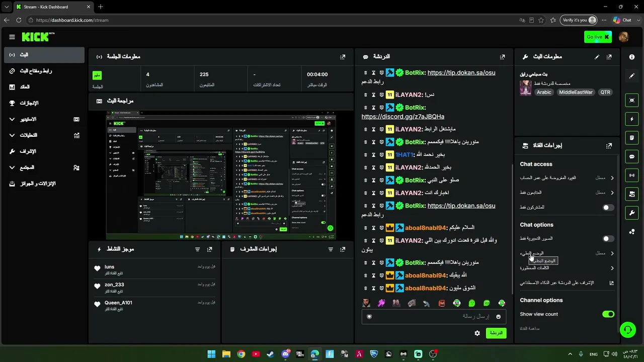Viewport: 644px width, 362px height.
Task: Click the green الدردشة send button
Action: (x=496, y=333)
